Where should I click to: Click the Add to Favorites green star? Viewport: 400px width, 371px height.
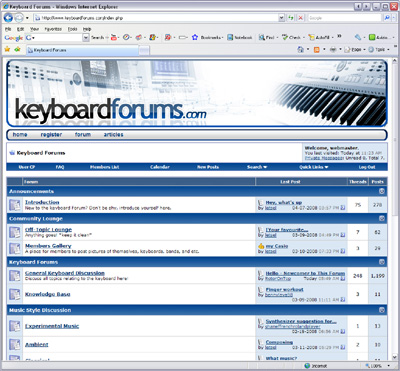[17, 49]
